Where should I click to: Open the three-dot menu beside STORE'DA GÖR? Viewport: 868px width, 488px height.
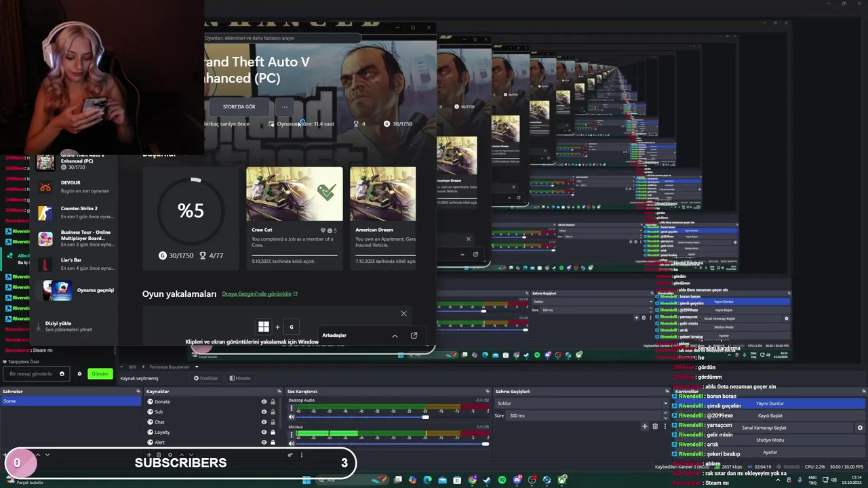pyautogui.click(x=285, y=106)
